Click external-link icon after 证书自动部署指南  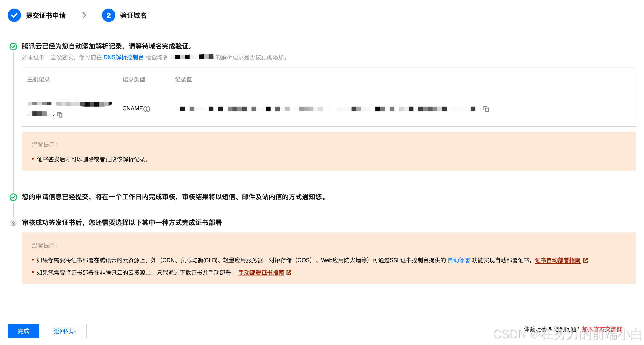(585, 260)
